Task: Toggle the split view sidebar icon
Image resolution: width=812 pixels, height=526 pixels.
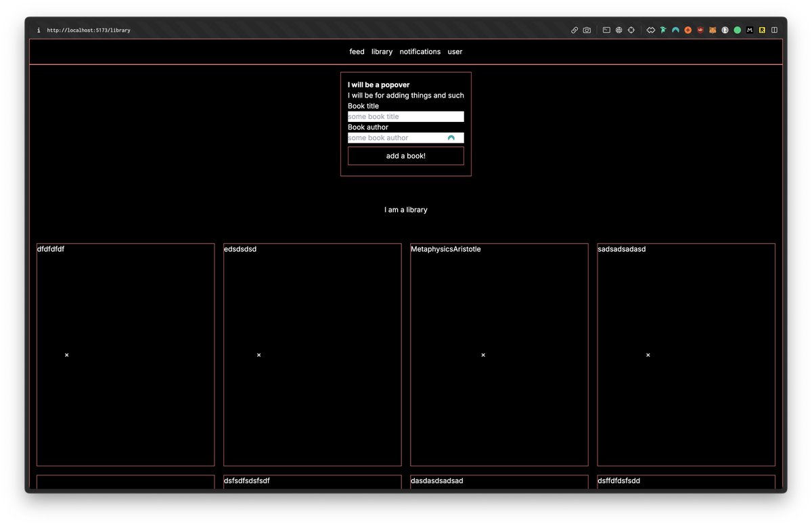Action: click(775, 30)
